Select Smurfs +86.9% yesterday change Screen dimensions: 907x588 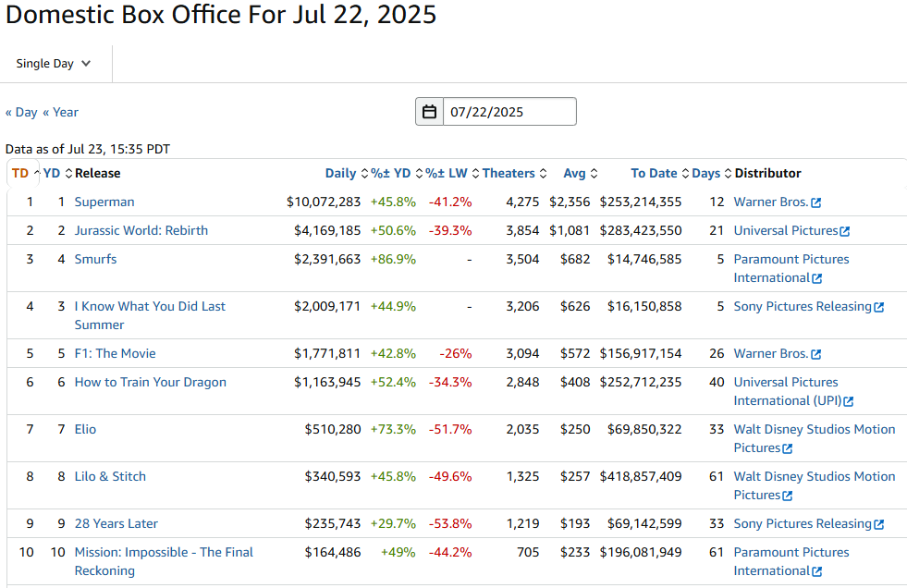[393, 259]
